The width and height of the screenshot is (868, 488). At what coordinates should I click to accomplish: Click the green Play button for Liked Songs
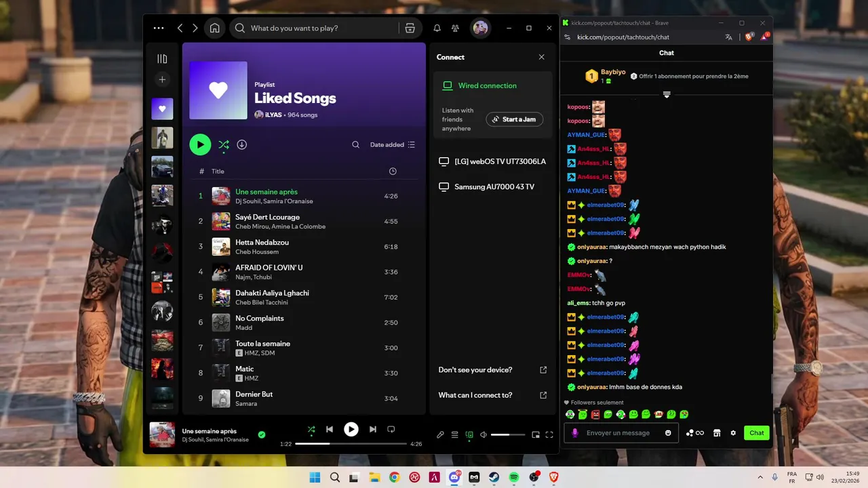(x=200, y=144)
